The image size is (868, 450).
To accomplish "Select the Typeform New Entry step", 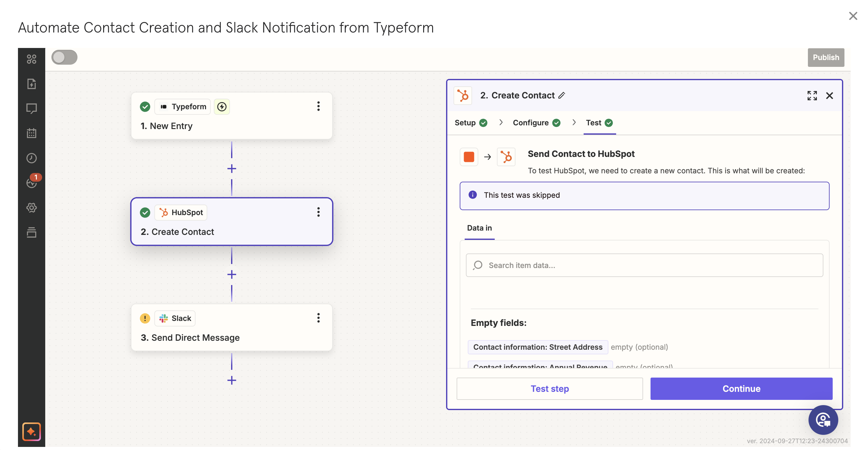I will [231, 116].
